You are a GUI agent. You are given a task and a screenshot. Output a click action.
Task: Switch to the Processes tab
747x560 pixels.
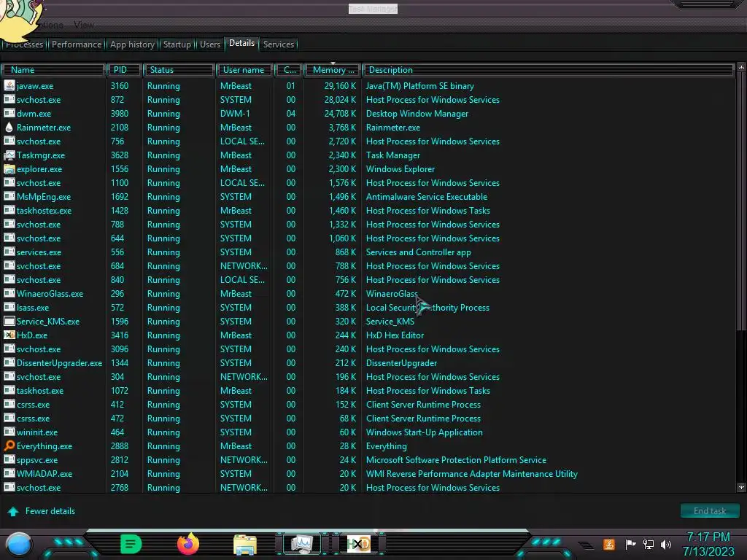coord(24,44)
